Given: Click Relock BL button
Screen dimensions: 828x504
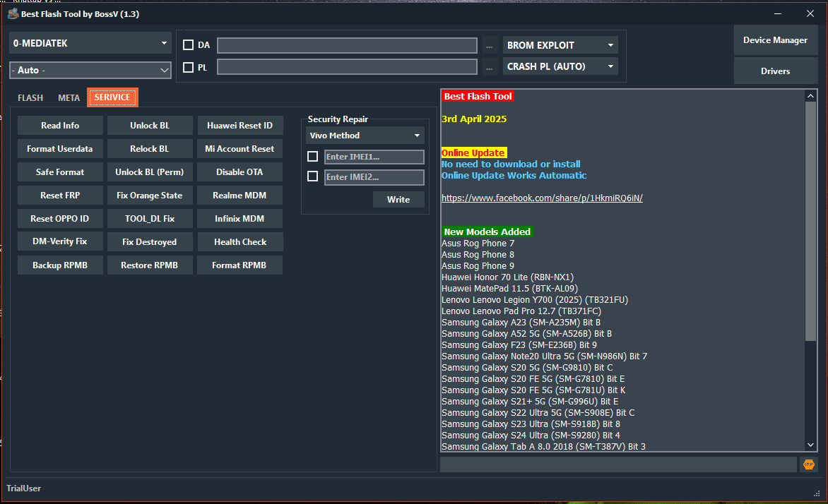Looking at the screenshot, I should click(150, 149).
